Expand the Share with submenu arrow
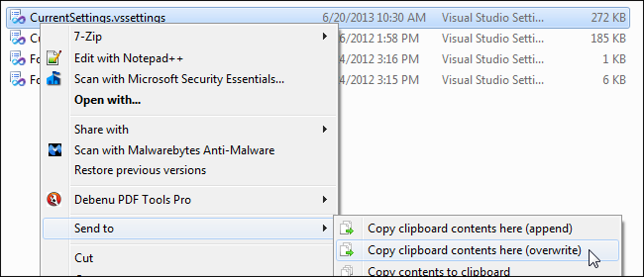 point(325,129)
